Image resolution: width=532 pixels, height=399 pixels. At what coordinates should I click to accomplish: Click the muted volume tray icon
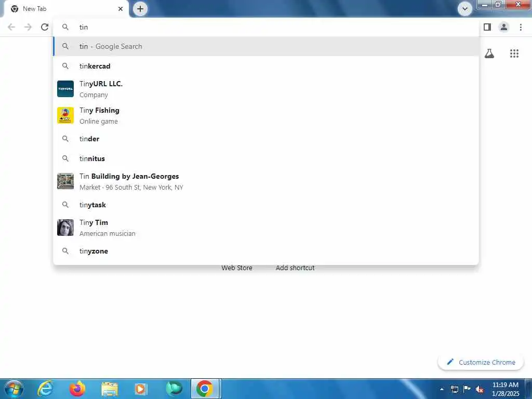tap(480, 389)
